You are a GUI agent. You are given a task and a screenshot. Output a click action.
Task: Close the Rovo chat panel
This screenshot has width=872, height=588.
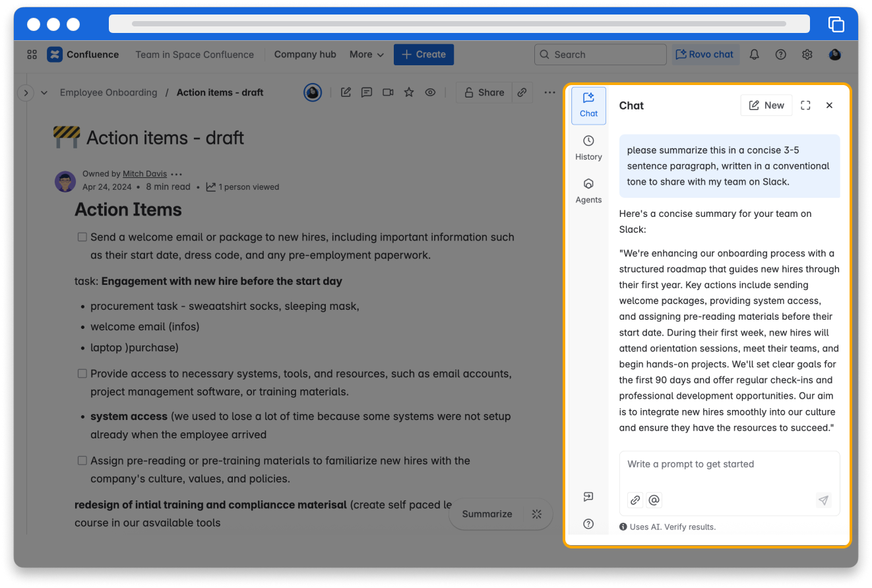tap(829, 105)
